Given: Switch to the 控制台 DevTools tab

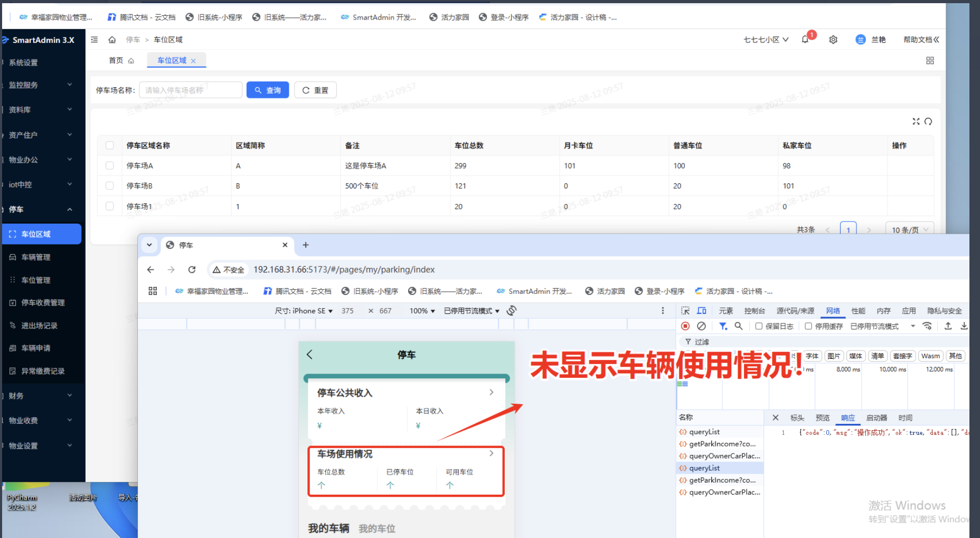Looking at the screenshot, I should tap(755, 311).
